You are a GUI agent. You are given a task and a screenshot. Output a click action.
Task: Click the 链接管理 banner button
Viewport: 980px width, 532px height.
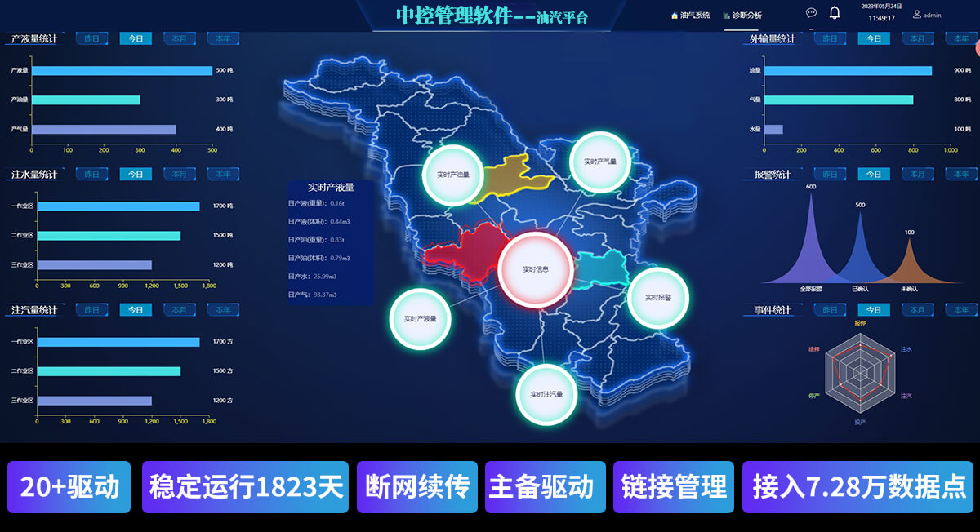[674, 487]
